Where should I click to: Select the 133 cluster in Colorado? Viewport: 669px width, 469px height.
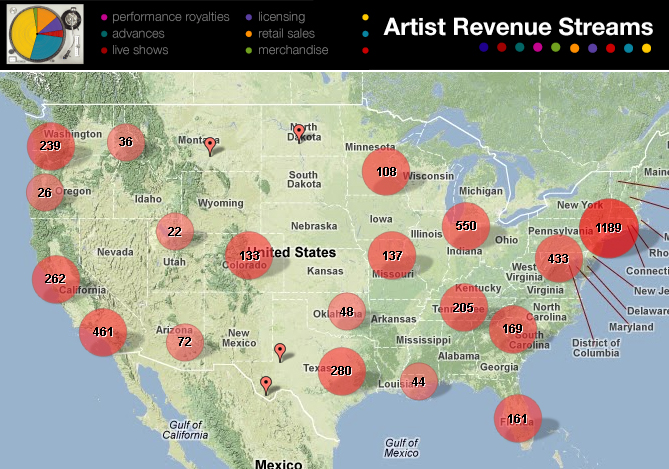[x=249, y=255]
